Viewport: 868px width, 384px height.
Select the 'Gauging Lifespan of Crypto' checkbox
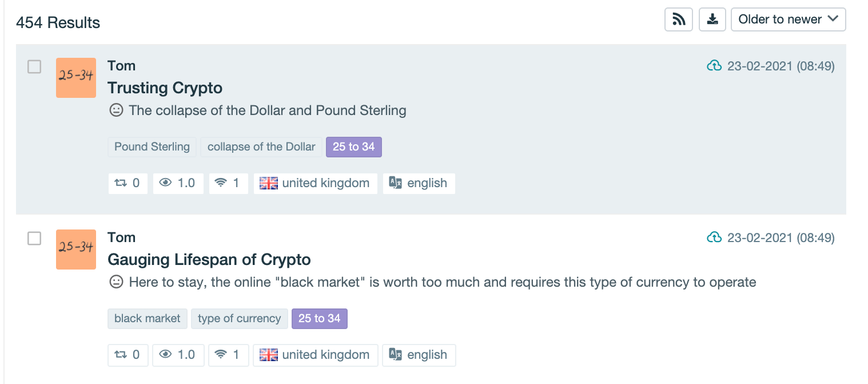click(x=35, y=239)
